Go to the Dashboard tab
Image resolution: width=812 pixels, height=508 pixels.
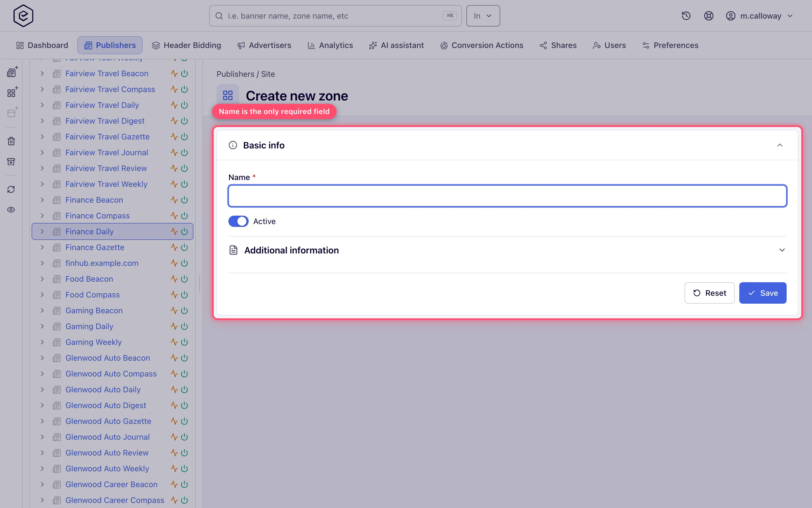tap(42, 45)
